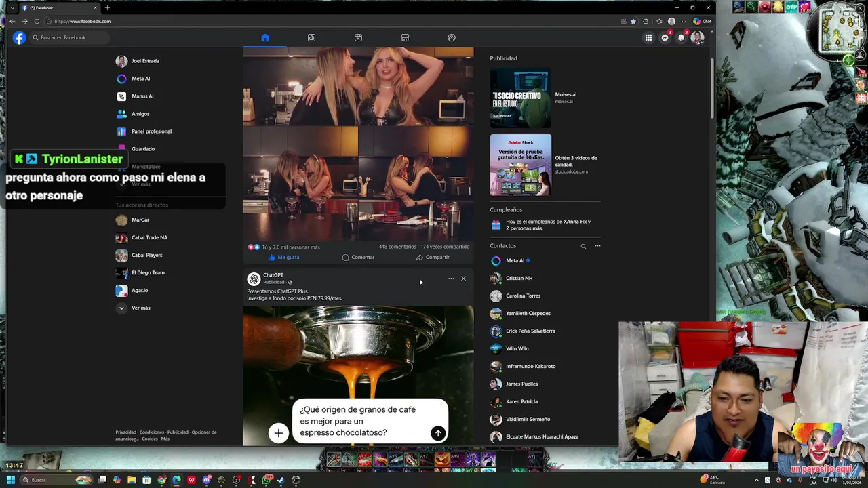Viewport: 868px width, 488px height.
Task: Click browser back arrow
Action: [12, 22]
